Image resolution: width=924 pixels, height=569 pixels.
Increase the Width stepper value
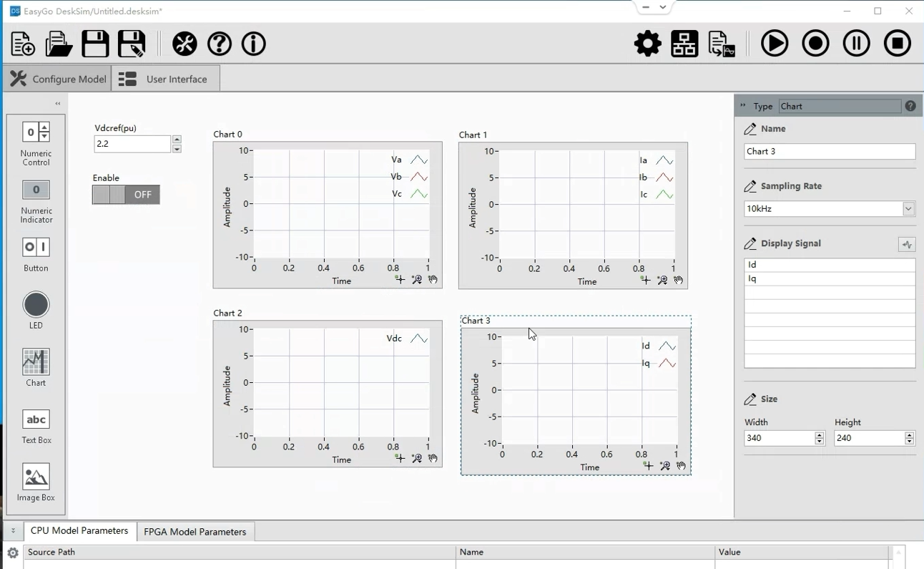pyautogui.click(x=820, y=434)
